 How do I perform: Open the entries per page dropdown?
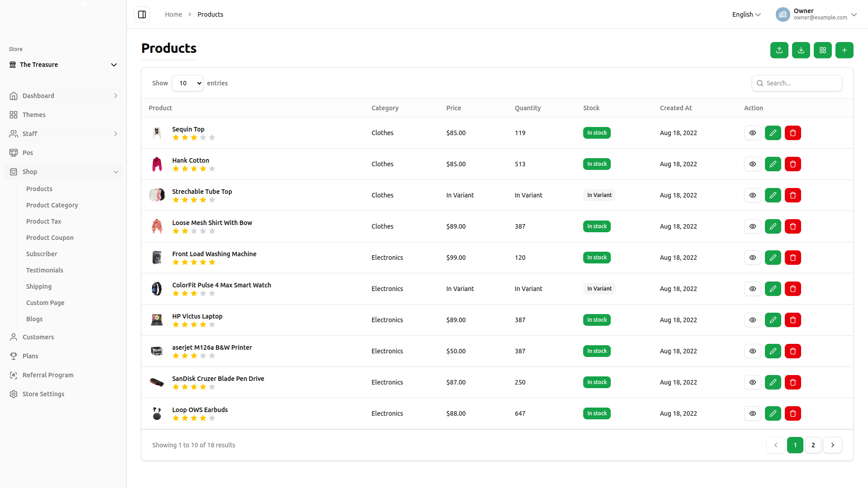coord(188,83)
